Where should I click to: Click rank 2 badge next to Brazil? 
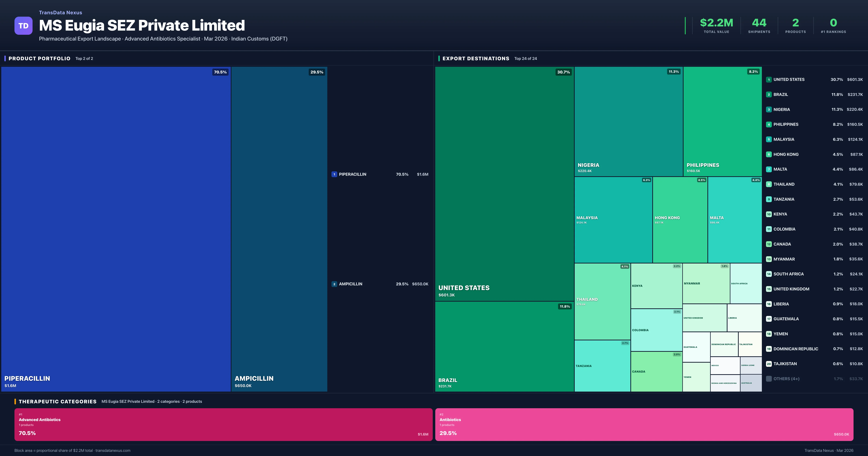(x=769, y=94)
